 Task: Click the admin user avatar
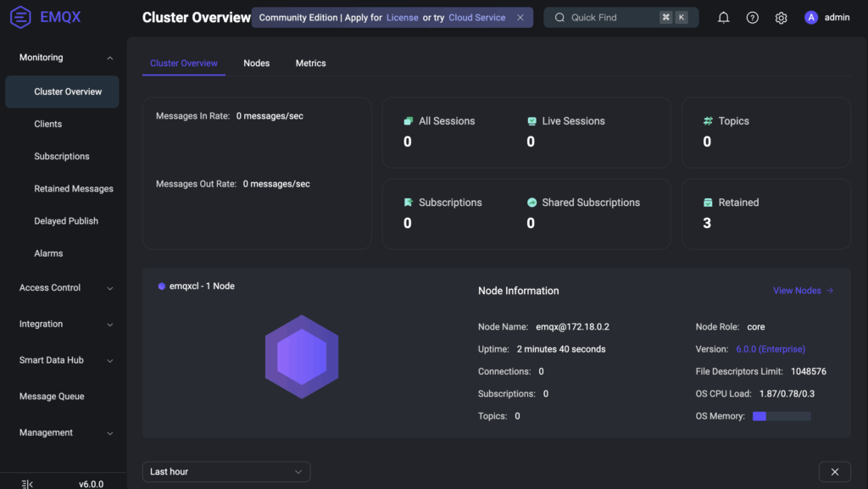pos(811,18)
